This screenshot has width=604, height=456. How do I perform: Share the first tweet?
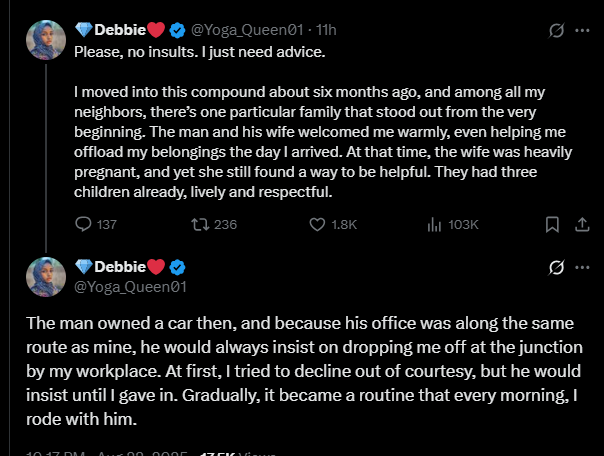(x=582, y=224)
